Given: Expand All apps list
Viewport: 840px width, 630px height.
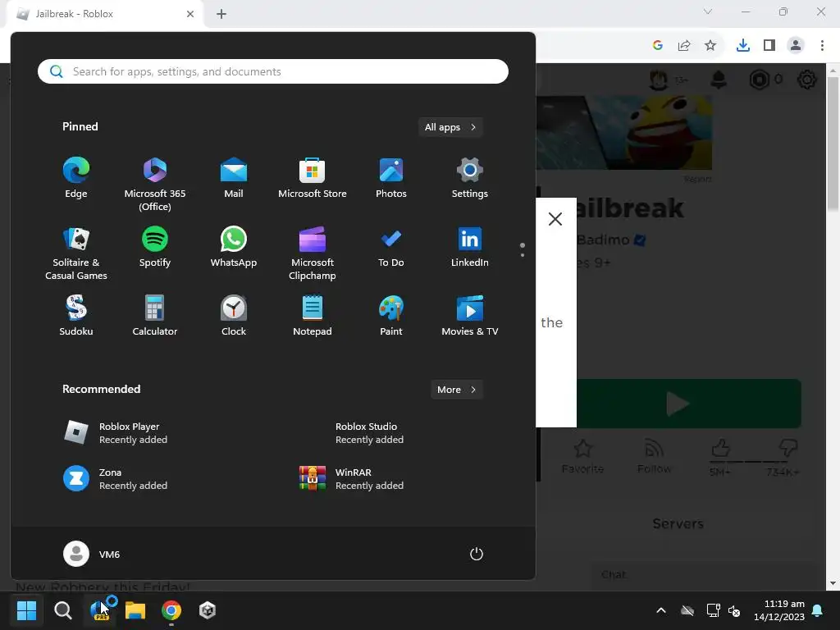Looking at the screenshot, I should (x=450, y=127).
